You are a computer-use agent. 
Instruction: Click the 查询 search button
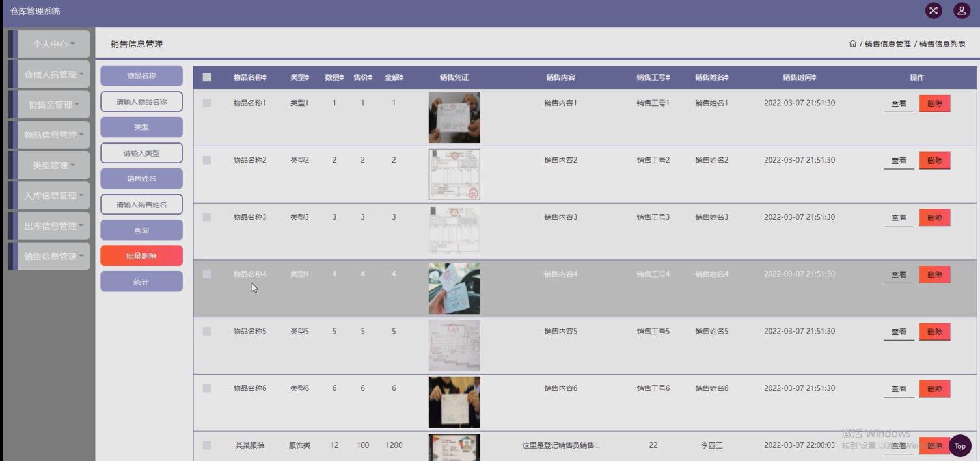tap(141, 230)
